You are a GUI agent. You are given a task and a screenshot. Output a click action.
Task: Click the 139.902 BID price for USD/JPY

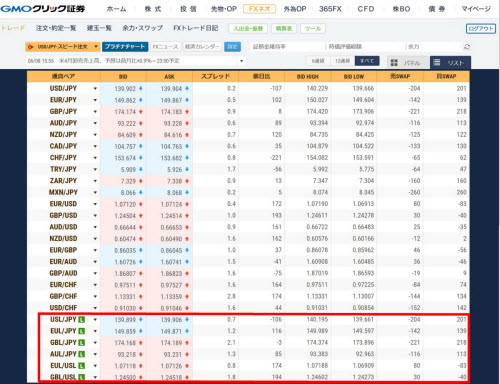[x=125, y=89]
